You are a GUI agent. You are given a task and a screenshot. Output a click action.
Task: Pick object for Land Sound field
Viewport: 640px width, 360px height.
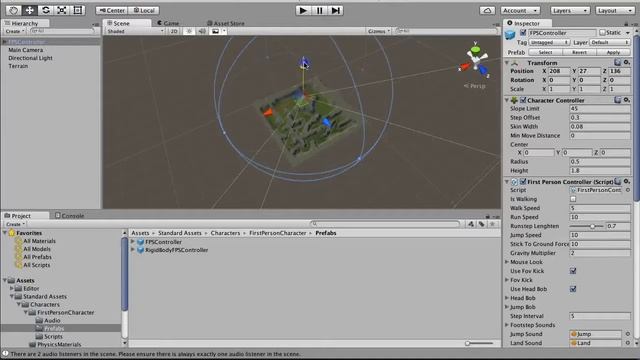pos(628,343)
